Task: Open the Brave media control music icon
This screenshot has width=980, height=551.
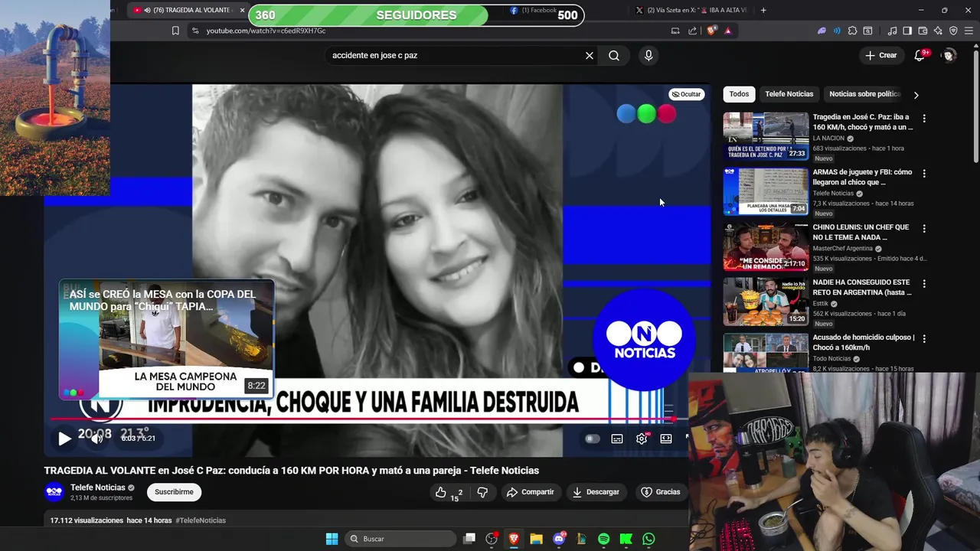Action: coord(893,31)
